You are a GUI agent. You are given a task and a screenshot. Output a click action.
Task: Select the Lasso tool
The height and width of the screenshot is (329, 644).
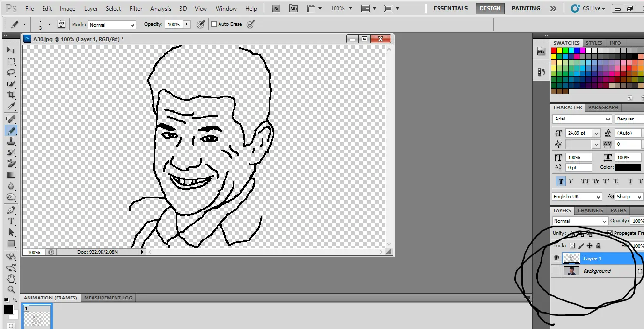pyautogui.click(x=11, y=73)
